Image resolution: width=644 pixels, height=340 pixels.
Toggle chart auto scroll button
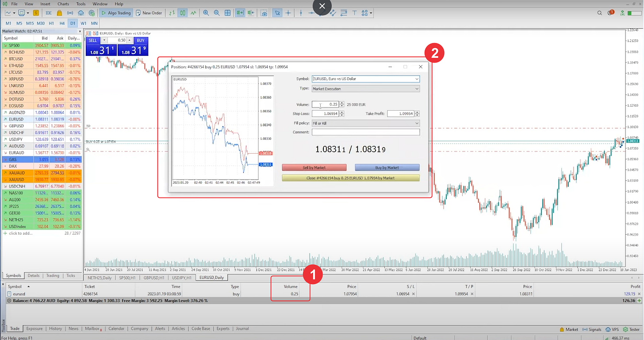pos(240,13)
